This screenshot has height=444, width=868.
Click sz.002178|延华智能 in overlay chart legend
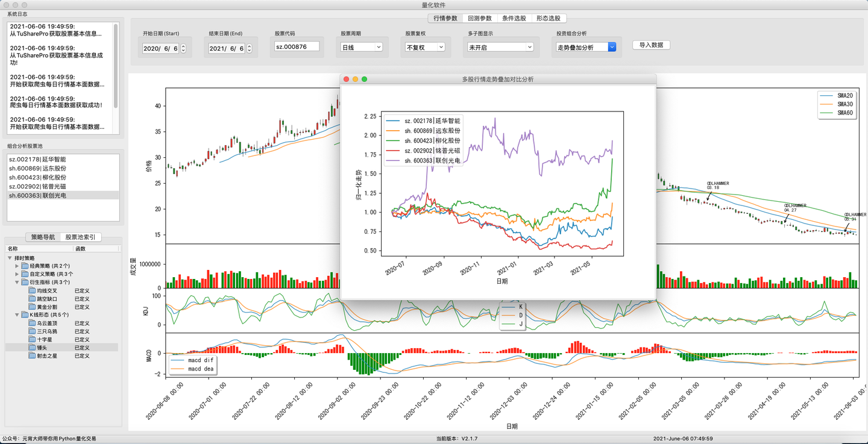point(423,120)
